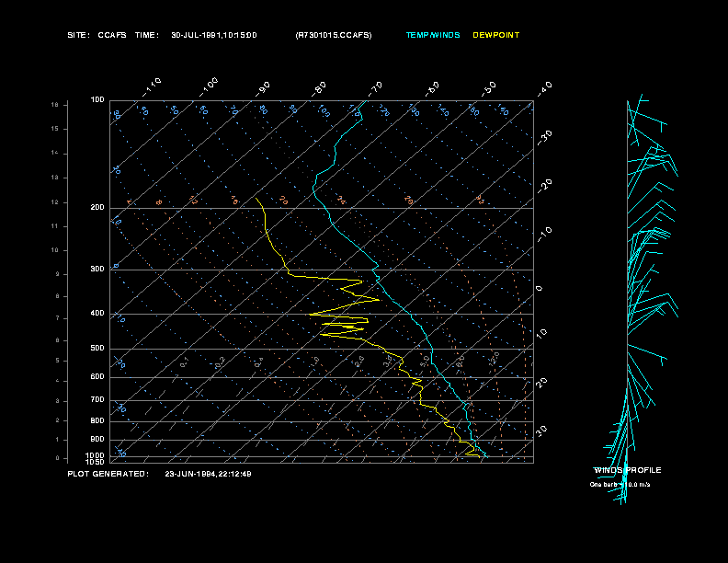Click the yellow 'DEWPOINT' legend label
The width and height of the screenshot is (728, 563).
pyautogui.click(x=495, y=35)
